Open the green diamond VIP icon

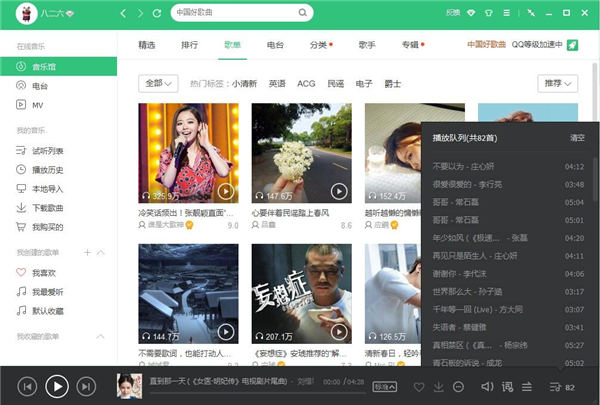click(x=471, y=13)
